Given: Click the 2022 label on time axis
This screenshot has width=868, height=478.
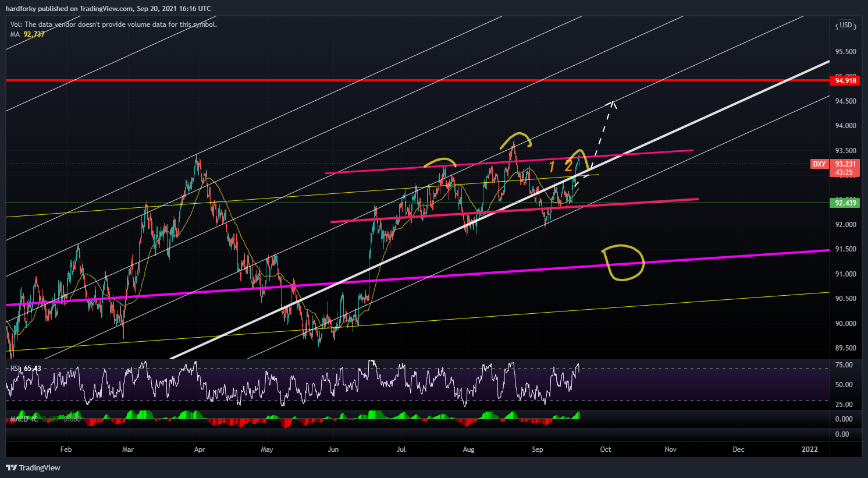Looking at the screenshot, I should [x=810, y=449].
